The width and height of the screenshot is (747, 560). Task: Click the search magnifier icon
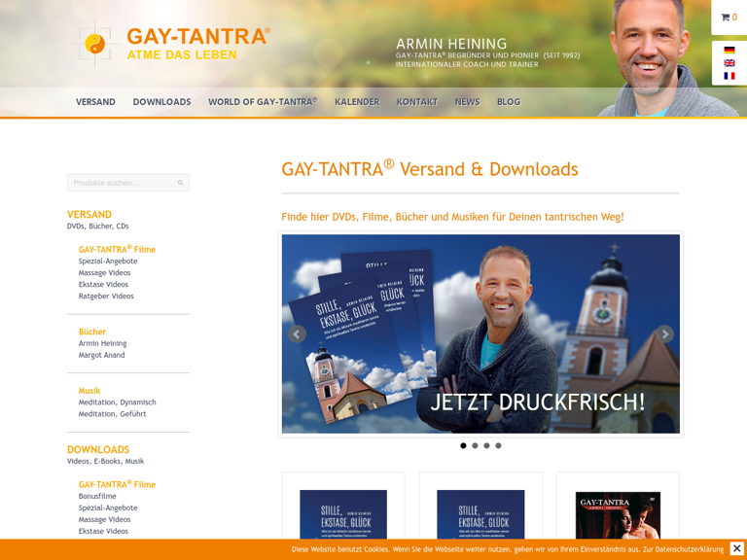pos(180,183)
